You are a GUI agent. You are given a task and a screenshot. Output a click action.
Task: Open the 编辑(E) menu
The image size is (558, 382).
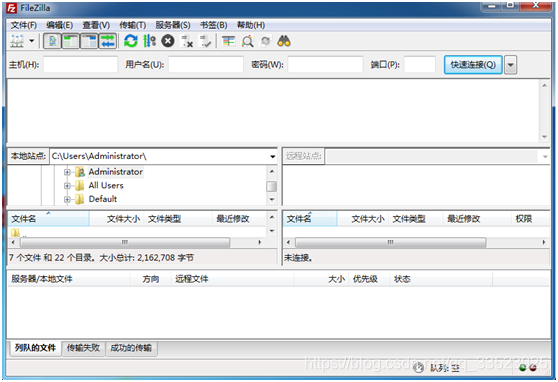click(x=60, y=25)
